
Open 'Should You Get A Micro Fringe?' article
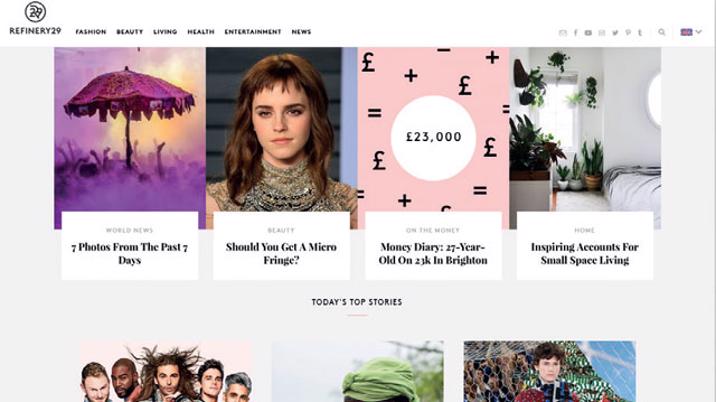[x=281, y=254]
